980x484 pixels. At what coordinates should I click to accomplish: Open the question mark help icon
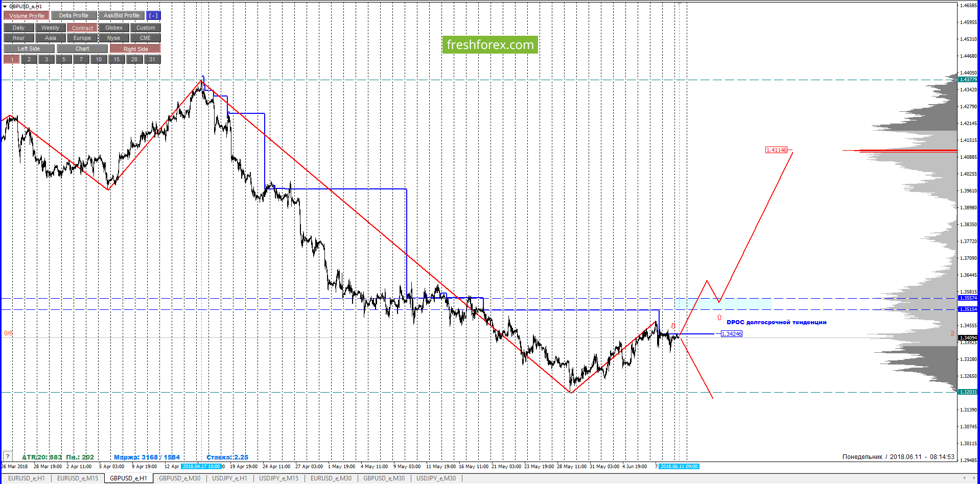pyautogui.click(x=8, y=456)
